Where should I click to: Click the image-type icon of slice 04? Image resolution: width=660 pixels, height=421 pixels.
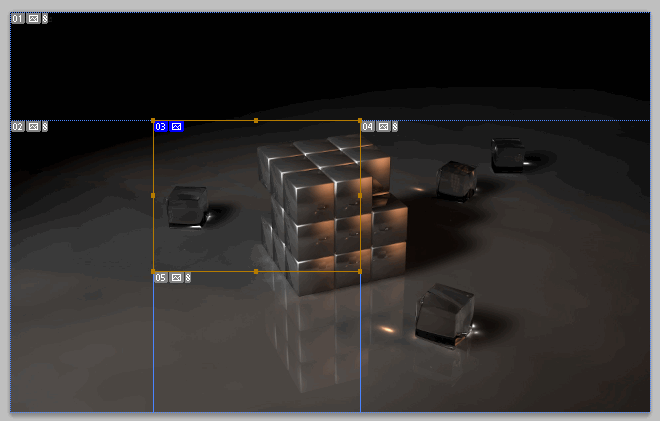pos(383,127)
